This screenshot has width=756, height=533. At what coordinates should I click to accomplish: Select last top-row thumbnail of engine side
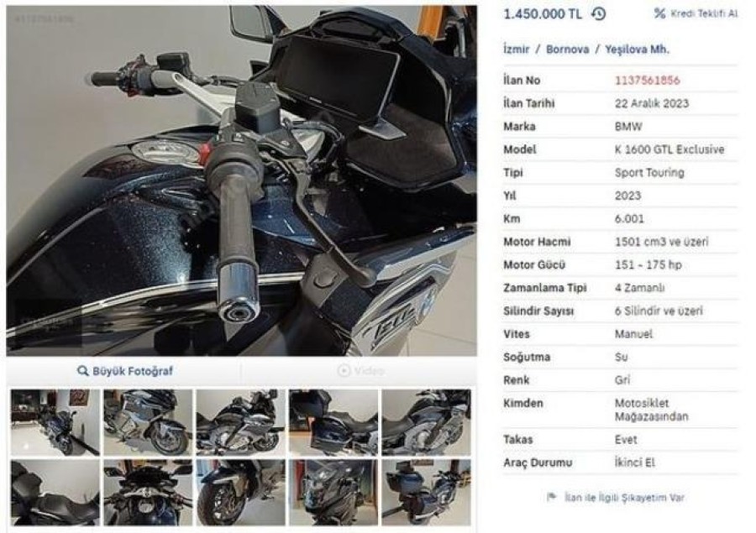[x=426, y=422]
